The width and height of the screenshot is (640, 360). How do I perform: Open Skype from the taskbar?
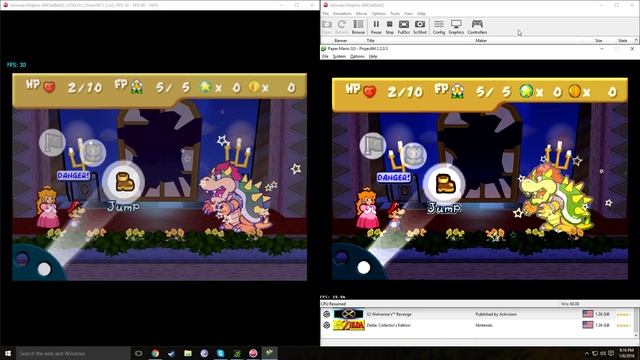(220, 353)
